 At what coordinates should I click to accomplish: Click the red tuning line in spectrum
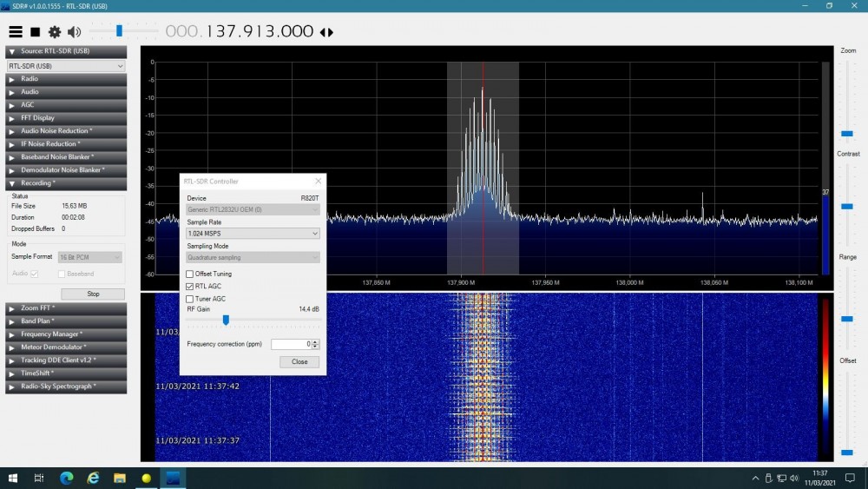(x=483, y=168)
